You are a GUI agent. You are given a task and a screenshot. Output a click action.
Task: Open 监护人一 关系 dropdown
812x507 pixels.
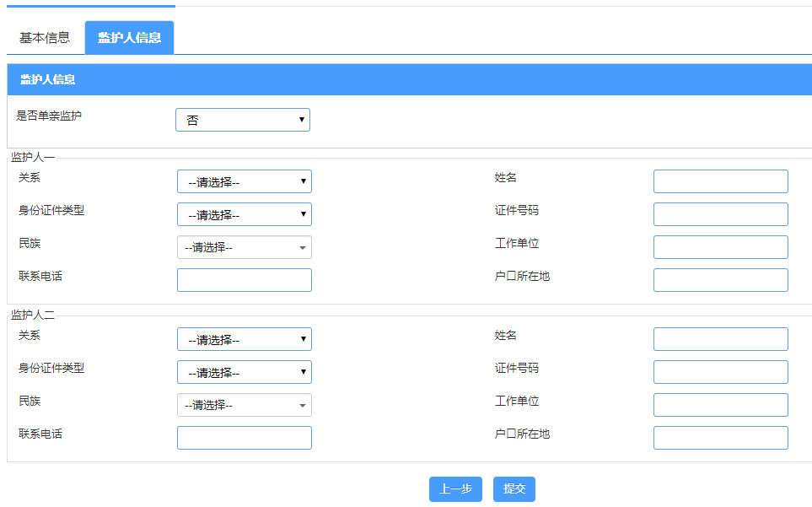pyautogui.click(x=245, y=181)
